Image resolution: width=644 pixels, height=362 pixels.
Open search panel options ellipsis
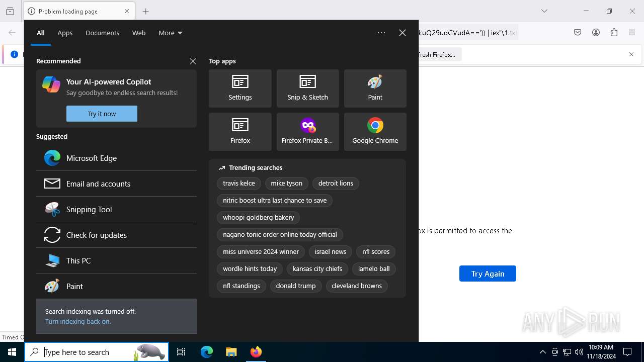coord(381,33)
